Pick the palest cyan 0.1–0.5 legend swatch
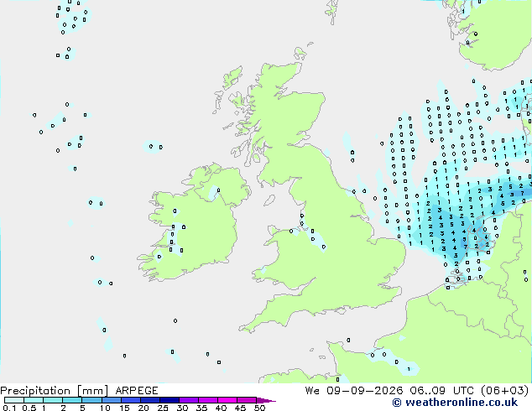 click(x=14, y=400)
